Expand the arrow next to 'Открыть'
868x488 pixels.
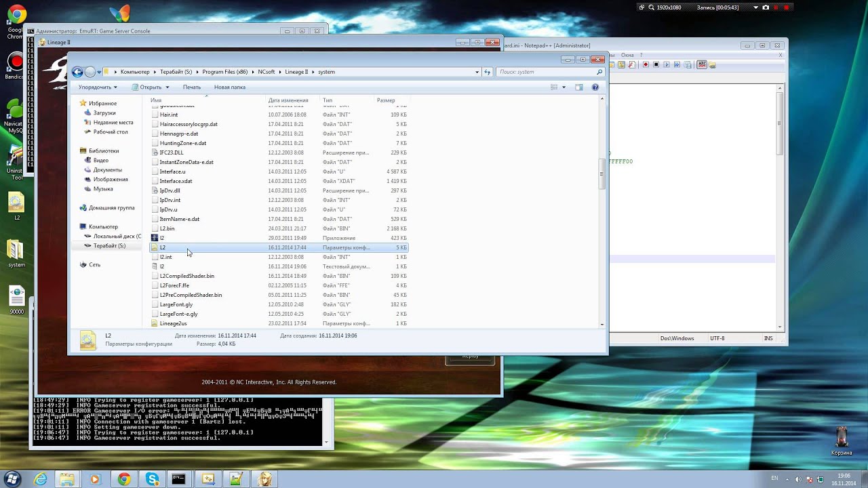(x=167, y=87)
